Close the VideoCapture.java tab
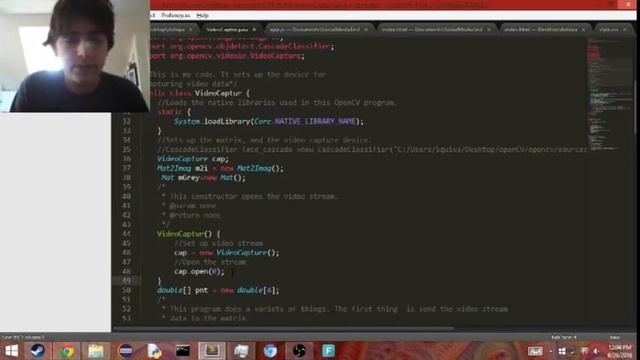 tap(254, 29)
